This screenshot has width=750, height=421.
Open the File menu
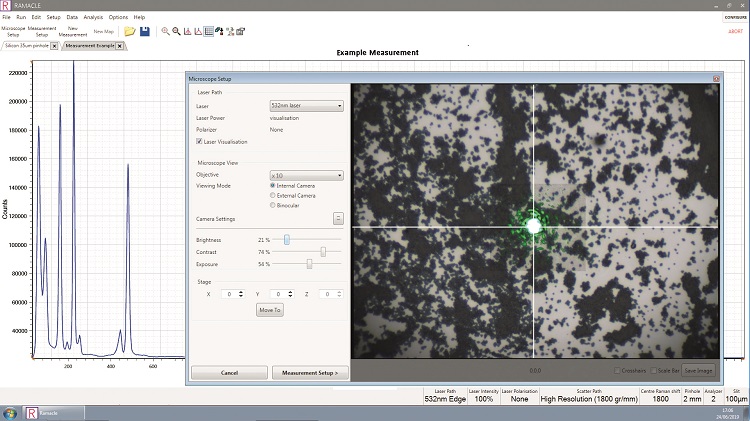point(6,17)
